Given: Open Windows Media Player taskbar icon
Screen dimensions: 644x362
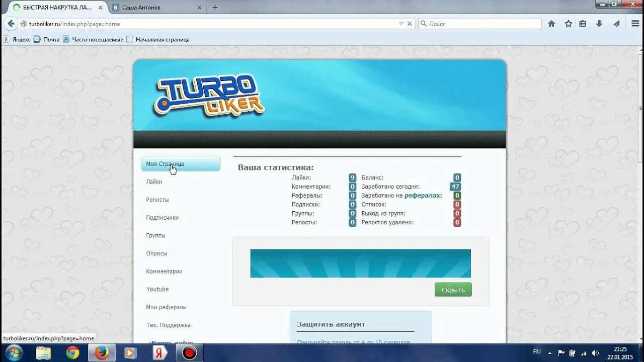Looking at the screenshot, I should pyautogui.click(x=130, y=353).
